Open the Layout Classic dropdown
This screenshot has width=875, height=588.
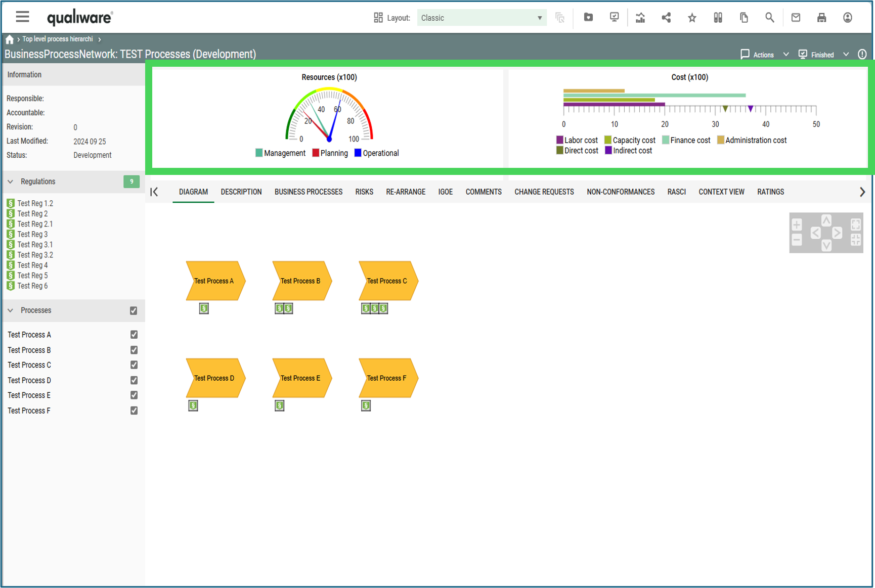(482, 18)
